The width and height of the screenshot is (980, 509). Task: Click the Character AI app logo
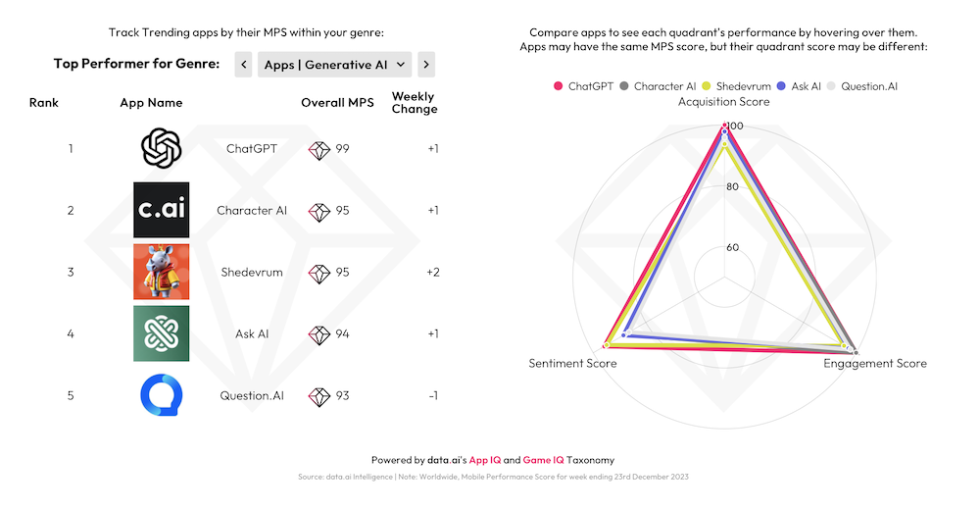point(162,210)
